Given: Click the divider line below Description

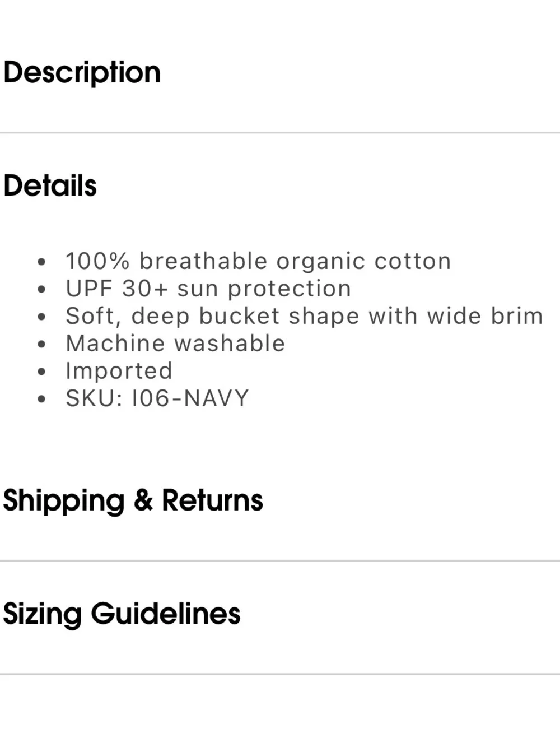Looking at the screenshot, I should (280, 133).
